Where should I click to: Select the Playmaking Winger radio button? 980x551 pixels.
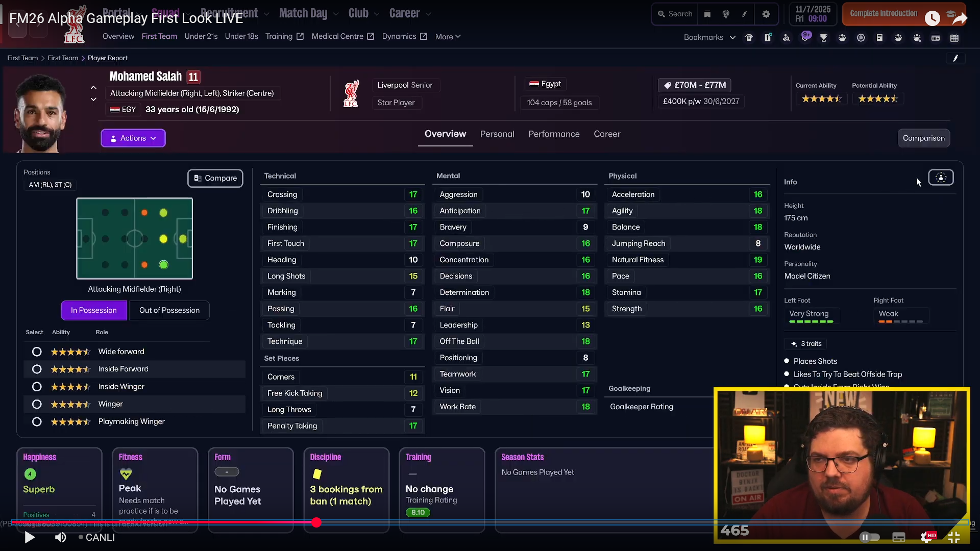[x=37, y=421]
